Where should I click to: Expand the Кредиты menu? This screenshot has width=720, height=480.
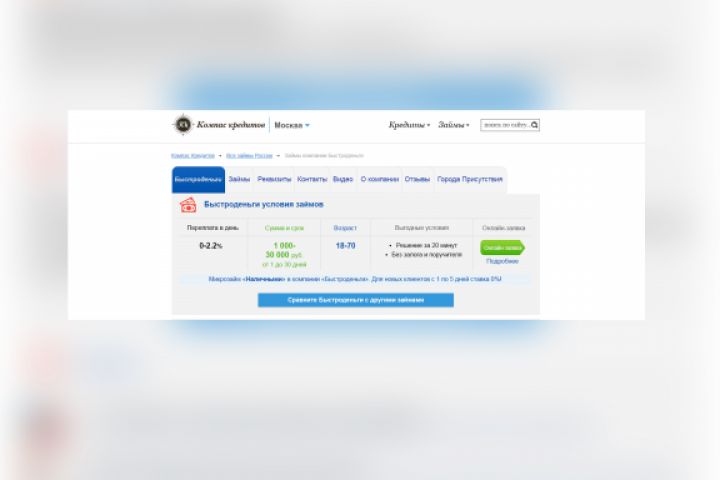click(409, 125)
